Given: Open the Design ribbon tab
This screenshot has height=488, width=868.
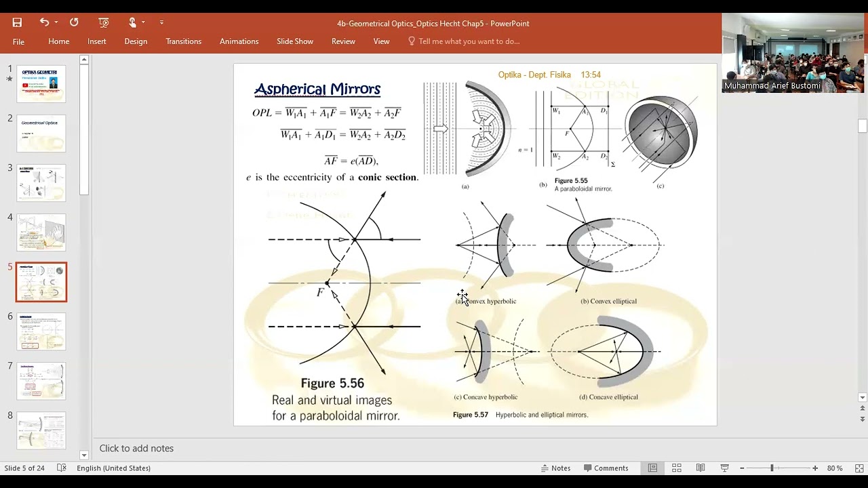Looking at the screenshot, I should (x=136, y=41).
